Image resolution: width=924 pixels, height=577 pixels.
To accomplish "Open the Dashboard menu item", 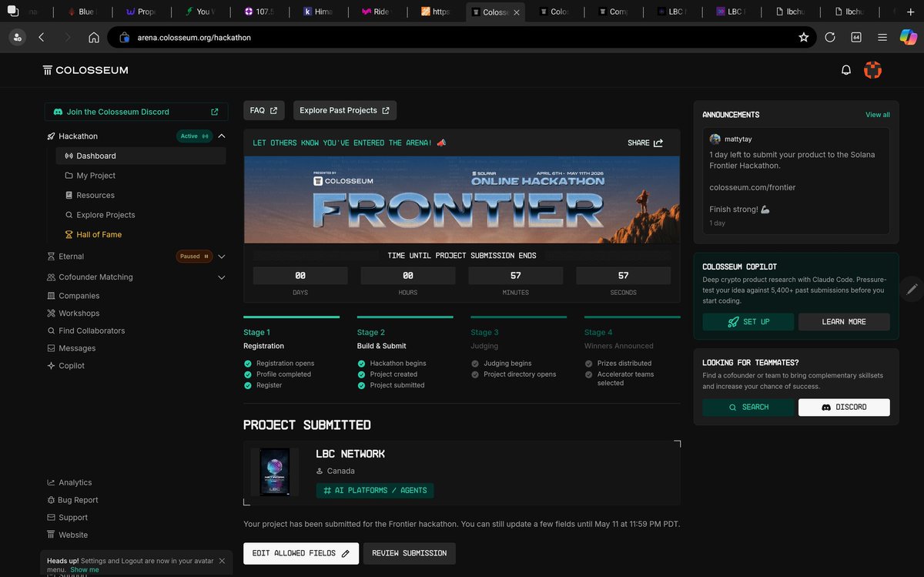I will coord(141,156).
